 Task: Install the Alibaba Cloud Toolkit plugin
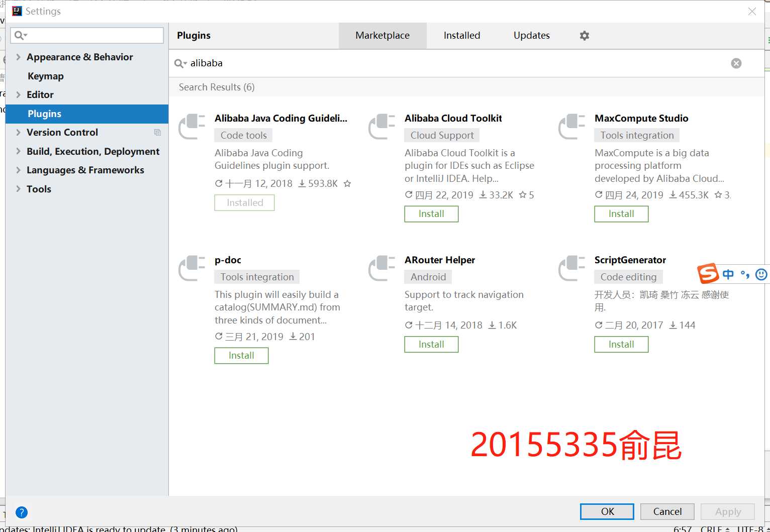431,214
